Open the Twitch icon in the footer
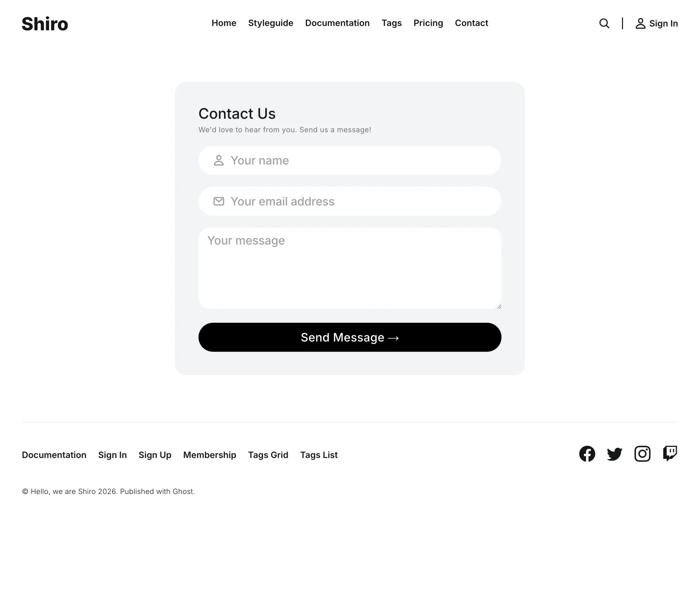The height and width of the screenshot is (600, 700). 670,454
